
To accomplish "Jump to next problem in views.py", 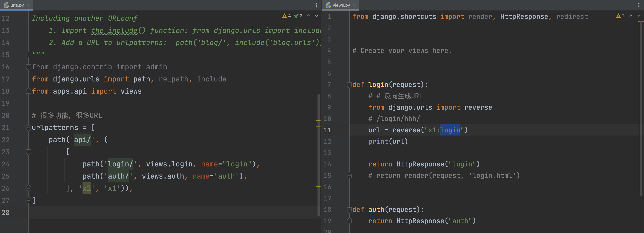I will tap(639, 16).
